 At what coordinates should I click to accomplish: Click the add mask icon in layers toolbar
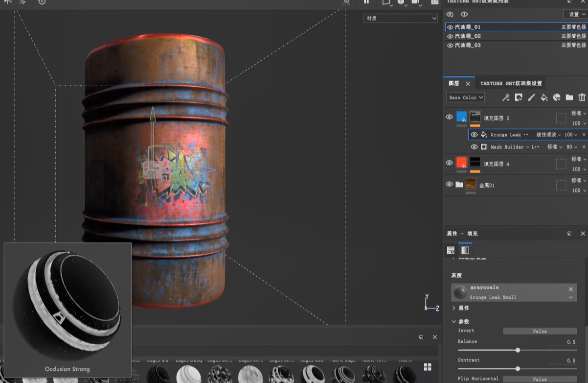pos(519,97)
